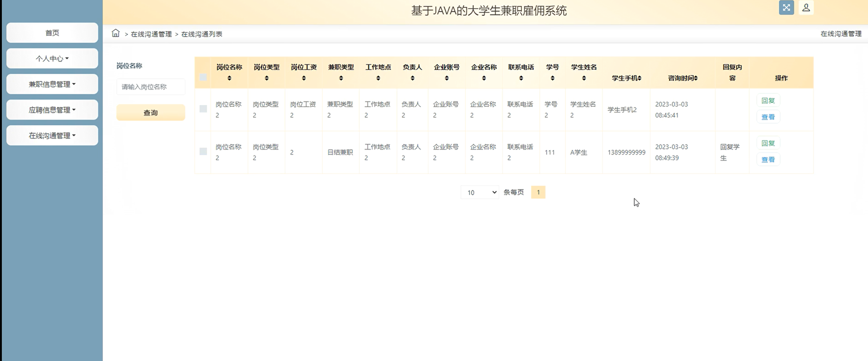The width and height of the screenshot is (868, 361).
Task: Click 查看 for the A学生 row
Action: (768, 160)
